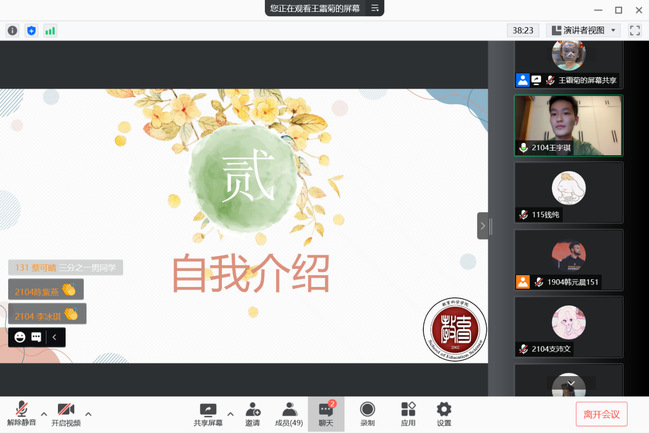Viewport: 649px width, 433px height.
Task: Click the green network signal status icon
Action: pyautogui.click(x=50, y=31)
